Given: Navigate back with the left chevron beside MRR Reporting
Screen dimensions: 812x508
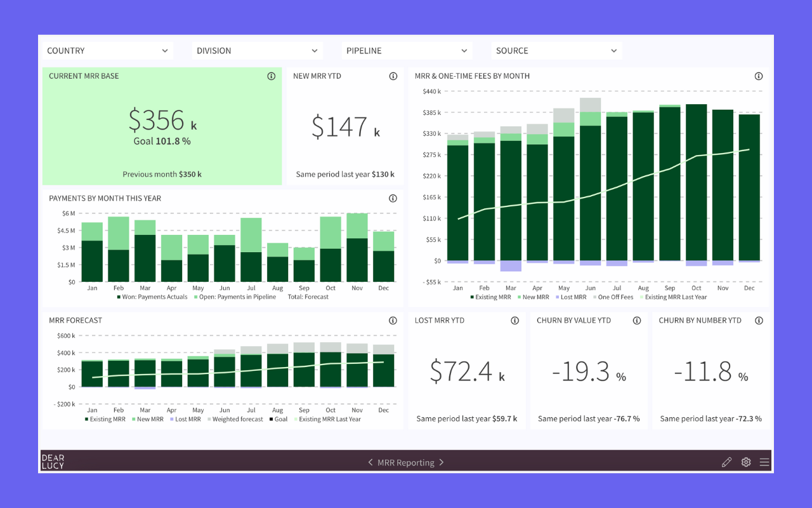Looking at the screenshot, I should pos(370,462).
